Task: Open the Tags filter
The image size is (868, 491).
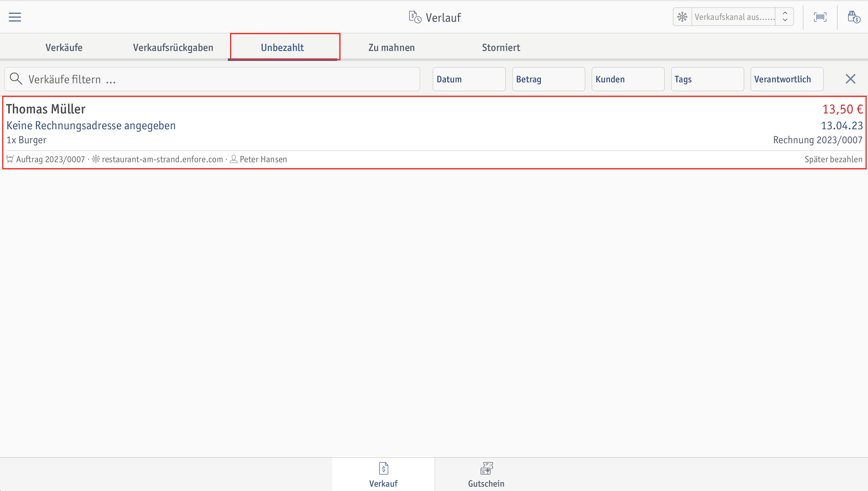Action: click(x=708, y=79)
